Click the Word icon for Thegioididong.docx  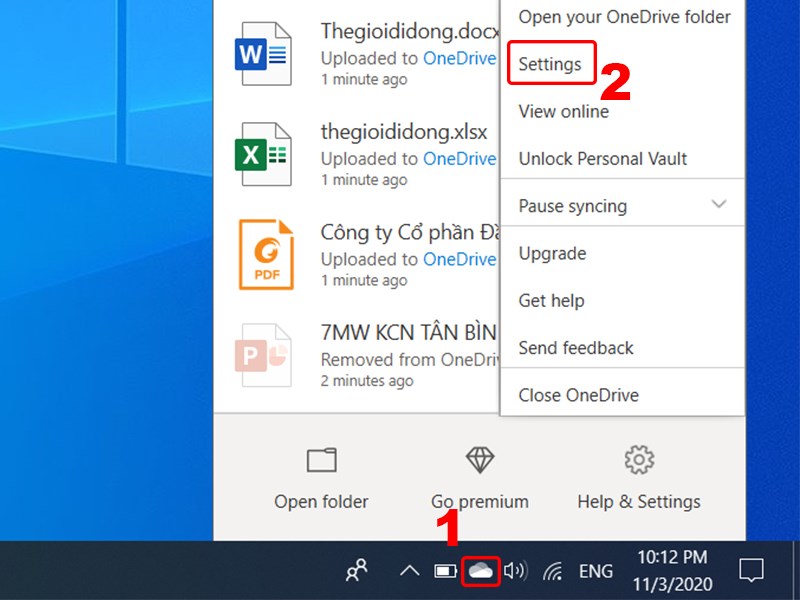[263, 54]
